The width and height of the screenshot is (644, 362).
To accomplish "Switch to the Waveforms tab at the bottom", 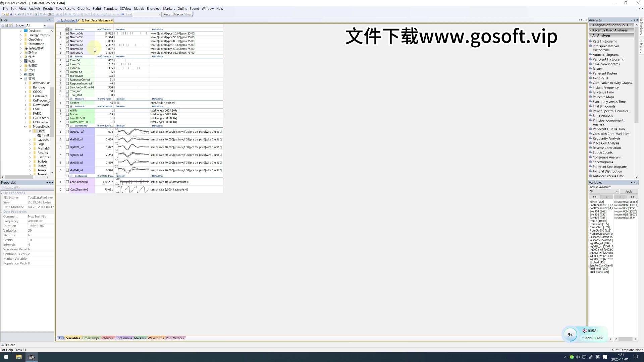I will [x=155, y=338].
